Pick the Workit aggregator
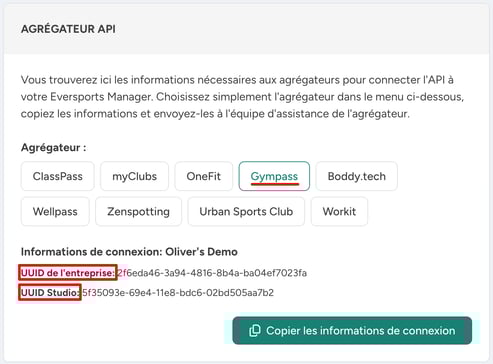493x364 pixels. tap(339, 211)
